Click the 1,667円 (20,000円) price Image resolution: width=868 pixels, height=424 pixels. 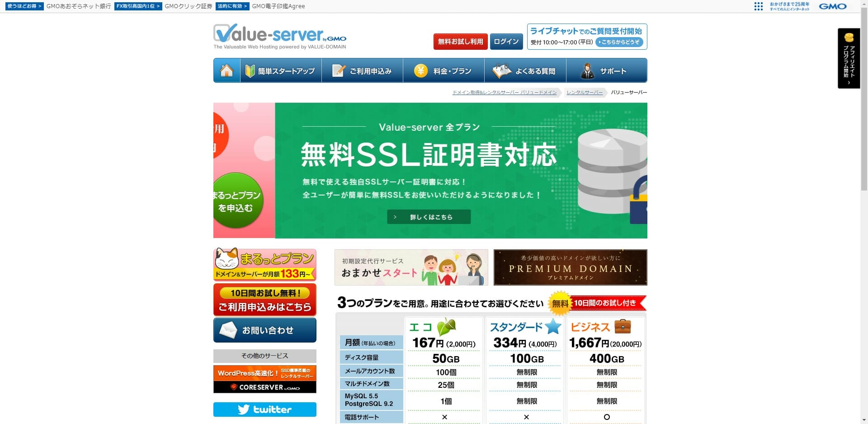606,343
